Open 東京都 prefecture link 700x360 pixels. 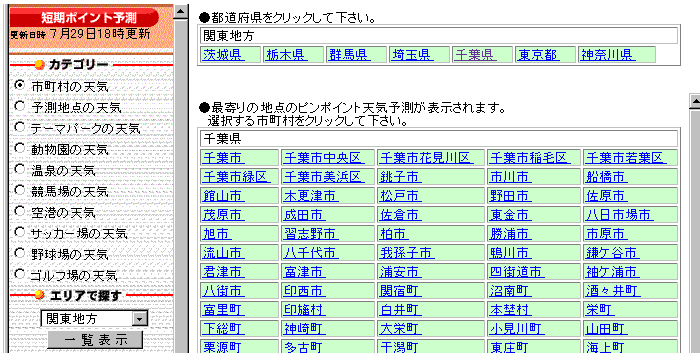pos(538,54)
